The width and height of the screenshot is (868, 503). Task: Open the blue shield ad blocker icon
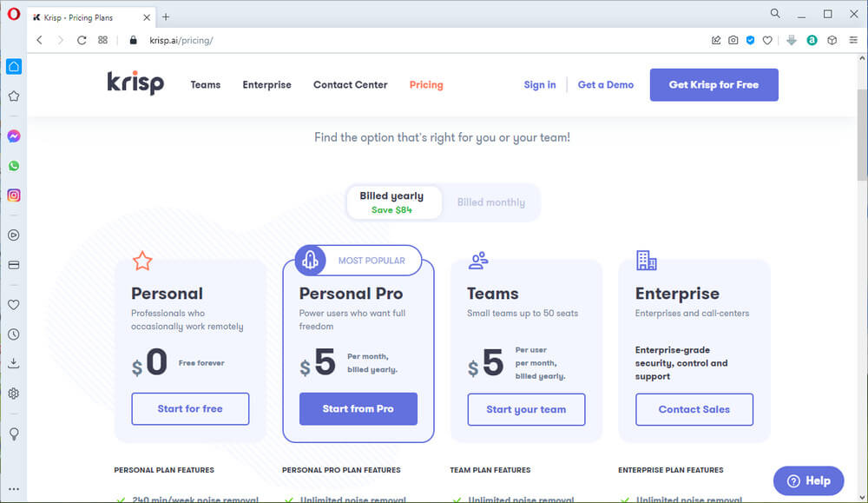pyautogui.click(x=750, y=40)
